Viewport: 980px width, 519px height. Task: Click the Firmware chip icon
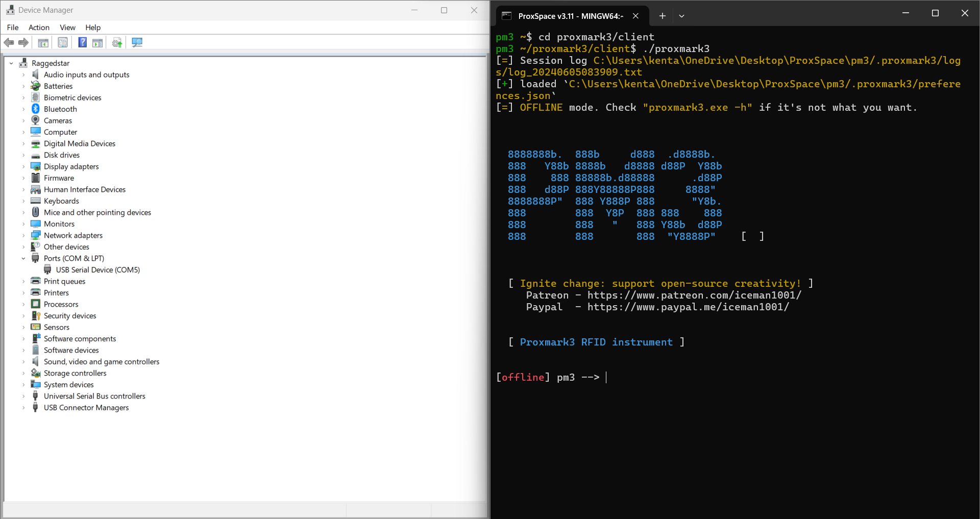point(35,178)
